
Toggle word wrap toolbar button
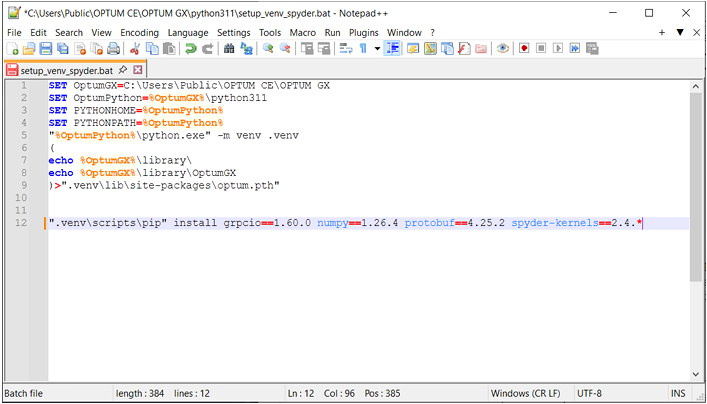point(347,48)
